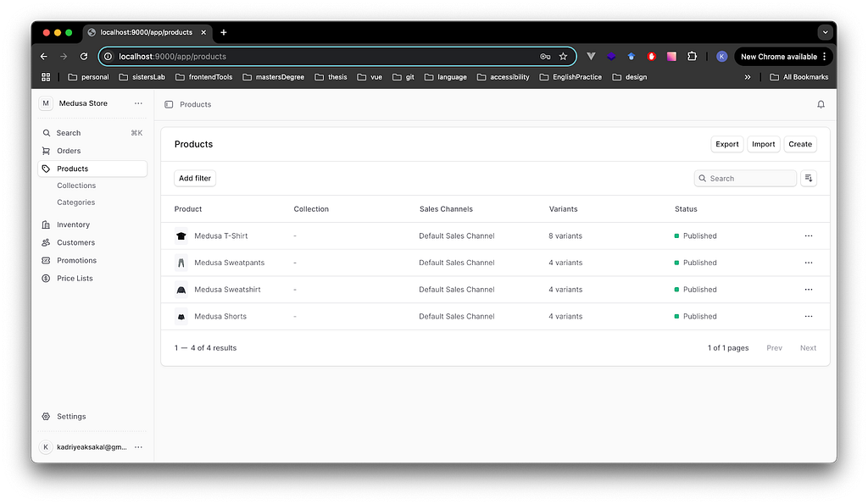Click browser back arrow
868x504 pixels.
pos(44,57)
